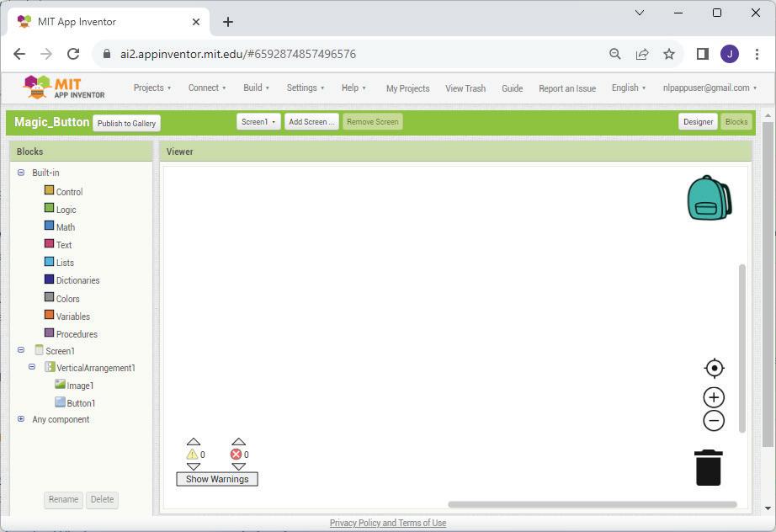
Task: Open View Trash
Action: [x=465, y=88]
